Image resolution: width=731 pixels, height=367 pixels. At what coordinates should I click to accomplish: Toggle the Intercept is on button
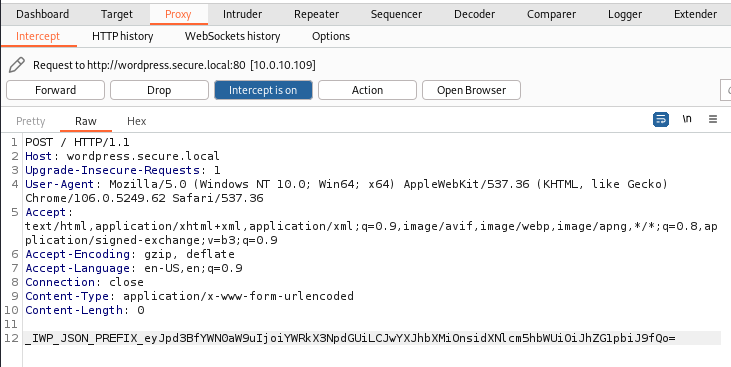pyautogui.click(x=263, y=90)
